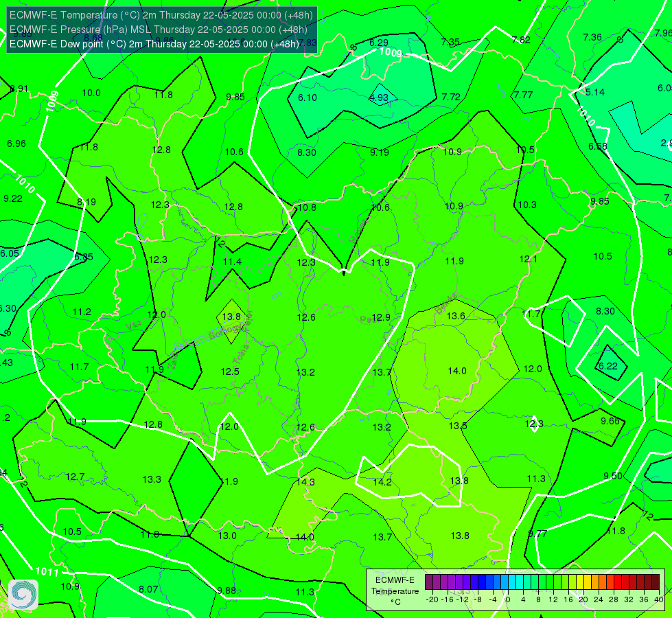Click the 13.5 temperature value
This screenshot has height=618, width=672.
coord(458,426)
